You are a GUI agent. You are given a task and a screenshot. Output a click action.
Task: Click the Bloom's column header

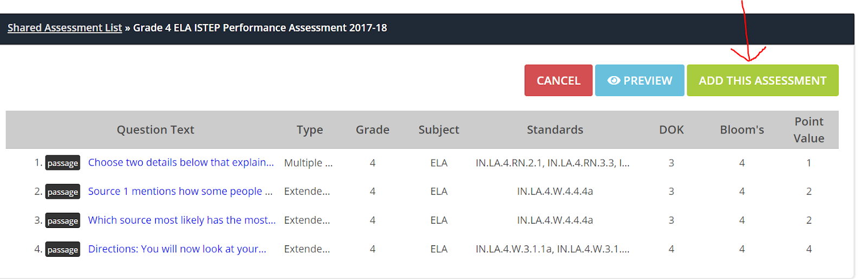[742, 130]
